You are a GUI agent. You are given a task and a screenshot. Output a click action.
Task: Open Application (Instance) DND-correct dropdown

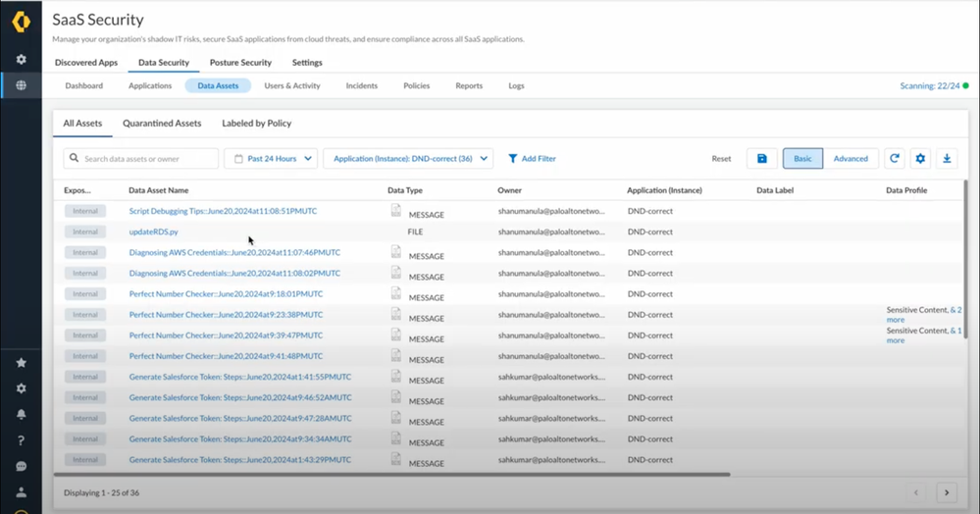coord(408,159)
